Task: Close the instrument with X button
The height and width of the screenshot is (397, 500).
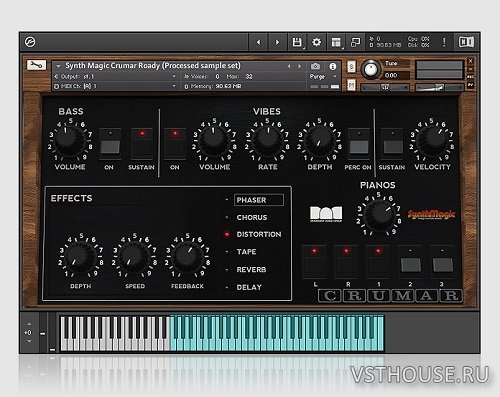Action: pos(470,61)
